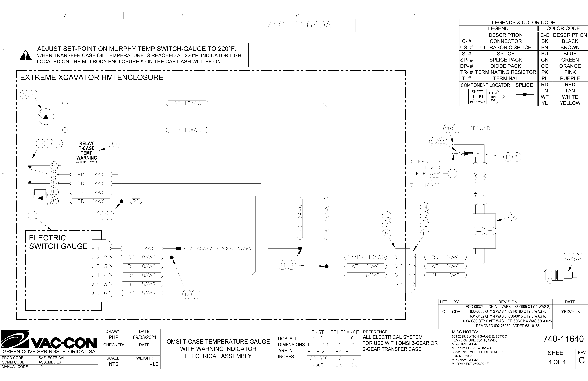Click item balloon 33
Image resolution: width=588 pixels, height=381 pixels.
[117, 143]
